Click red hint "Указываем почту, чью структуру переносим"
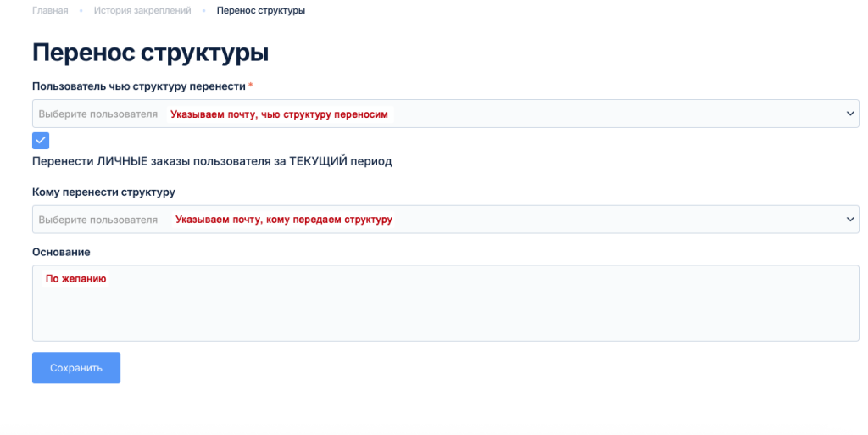Viewport: 868px width, 435px height. pyautogui.click(x=279, y=114)
